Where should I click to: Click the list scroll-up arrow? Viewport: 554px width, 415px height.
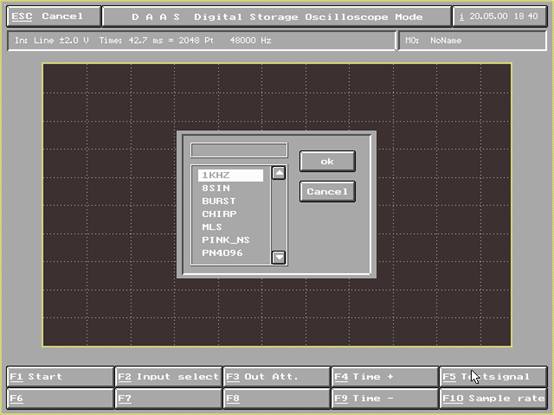[x=279, y=173]
